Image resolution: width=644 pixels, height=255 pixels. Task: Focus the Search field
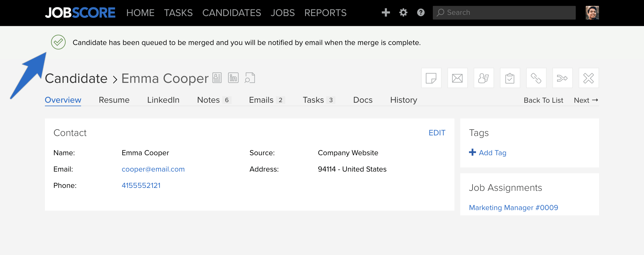click(504, 13)
